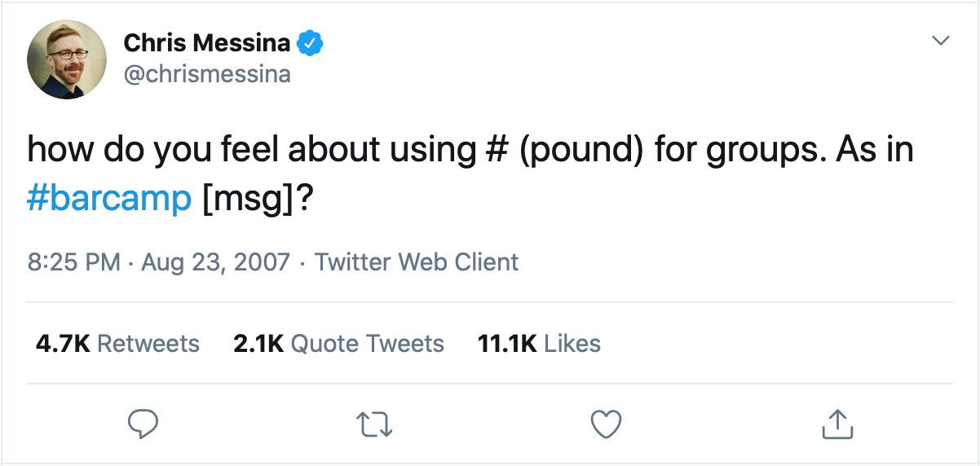
Task: Open Chris Messina's profile photo
Action: [x=67, y=59]
